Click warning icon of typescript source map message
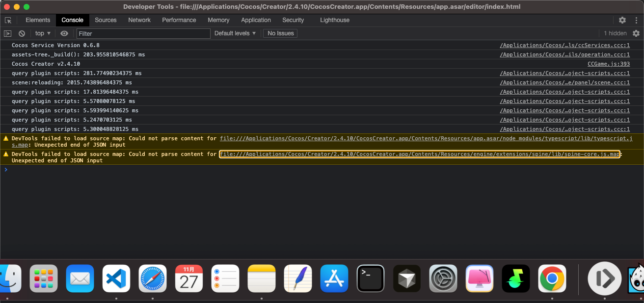 pyautogui.click(x=6, y=139)
